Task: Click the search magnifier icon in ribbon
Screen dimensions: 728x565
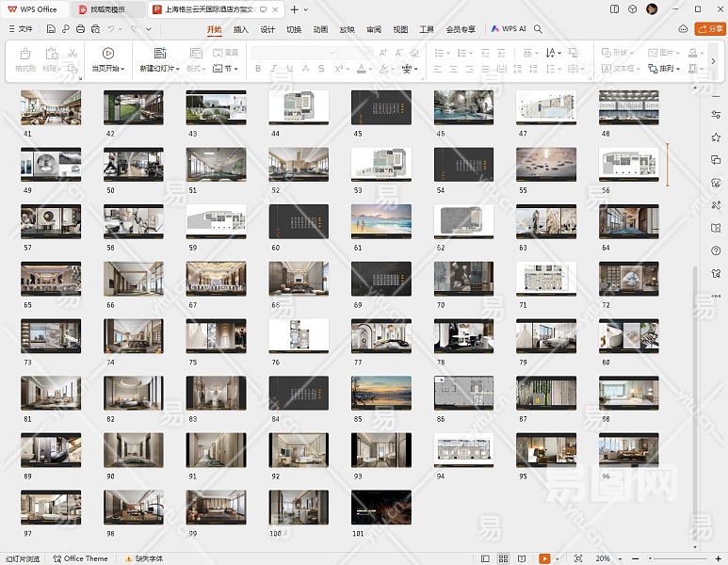Action: [x=539, y=29]
